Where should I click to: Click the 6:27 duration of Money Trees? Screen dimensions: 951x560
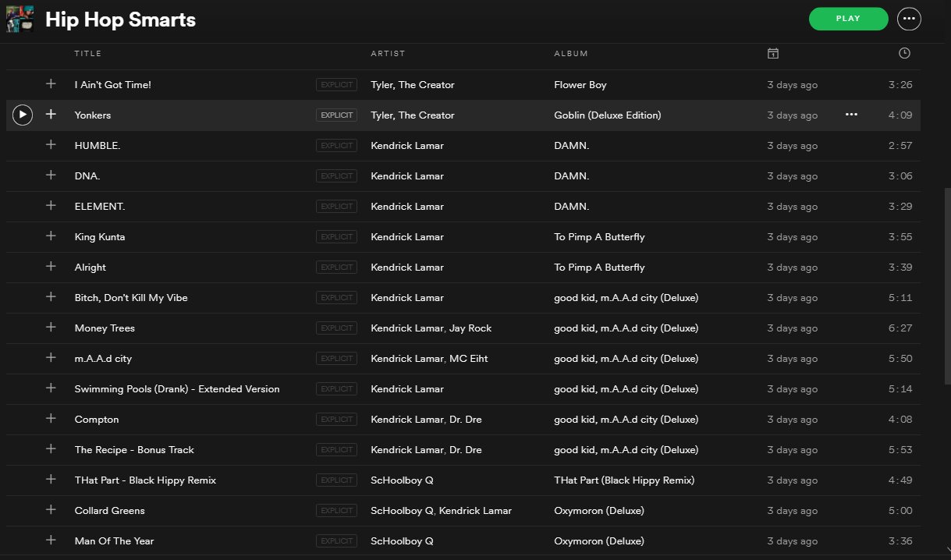(900, 328)
